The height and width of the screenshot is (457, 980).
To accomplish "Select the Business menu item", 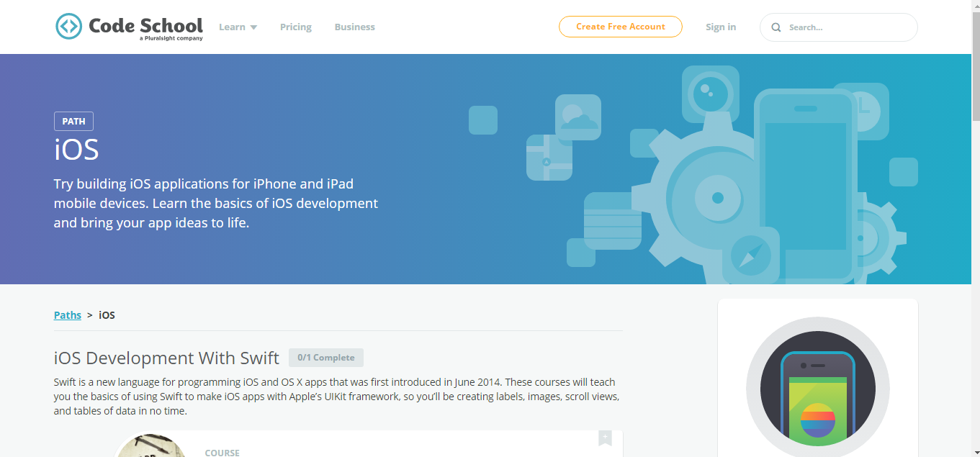I will tap(354, 27).
